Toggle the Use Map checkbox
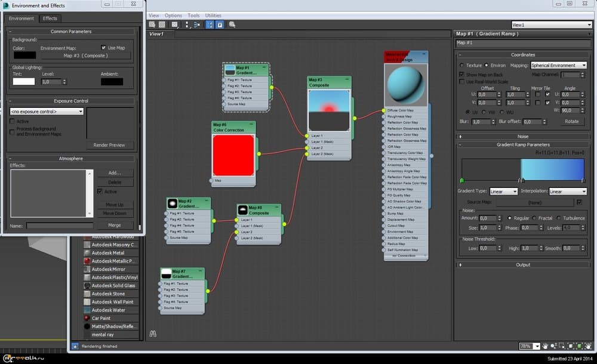This screenshot has width=597, height=364. tap(104, 48)
